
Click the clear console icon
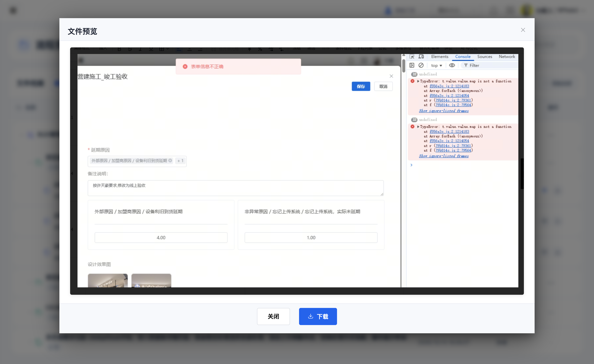pyautogui.click(x=421, y=65)
